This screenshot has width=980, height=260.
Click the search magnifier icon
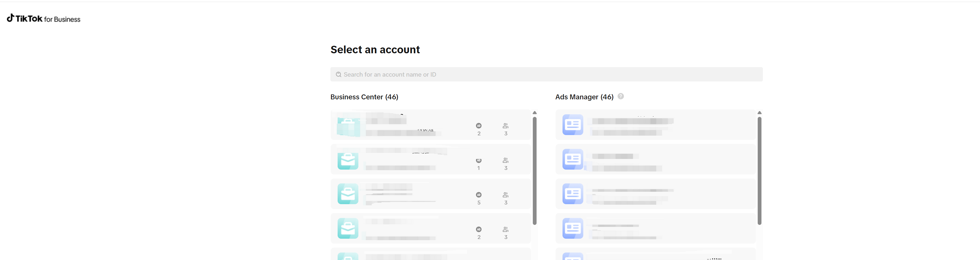338,75
